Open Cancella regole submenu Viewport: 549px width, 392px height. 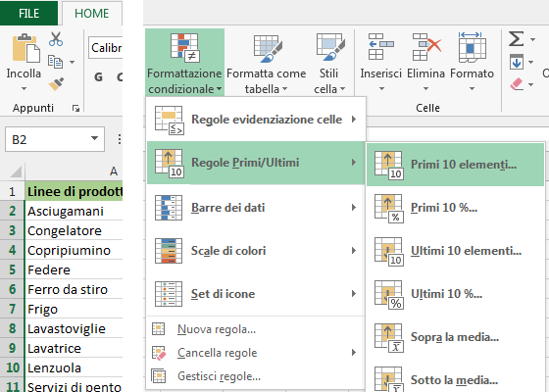(x=256, y=353)
